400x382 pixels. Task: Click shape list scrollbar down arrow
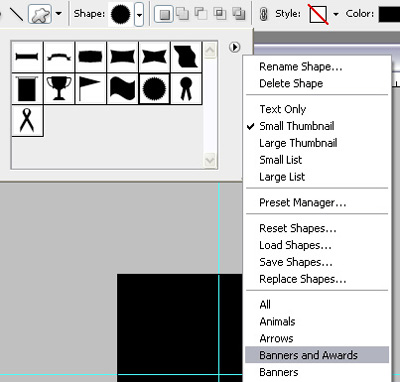[210, 160]
